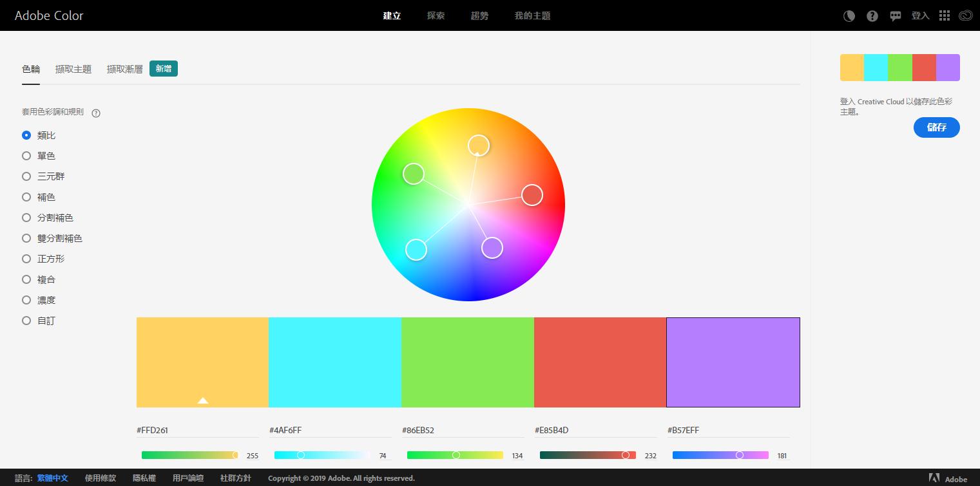Click the 登入 sign-in link
This screenshot has width=980, height=486.
click(920, 16)
